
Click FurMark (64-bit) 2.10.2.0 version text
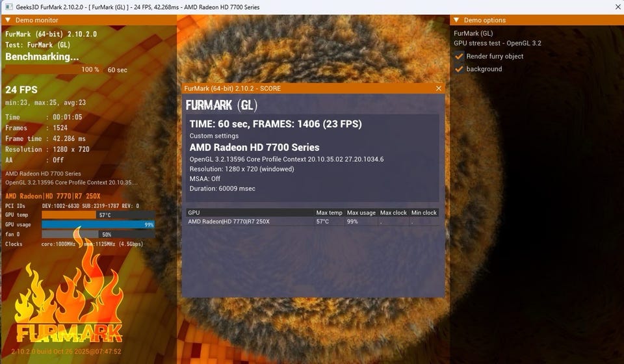point(51,34)
